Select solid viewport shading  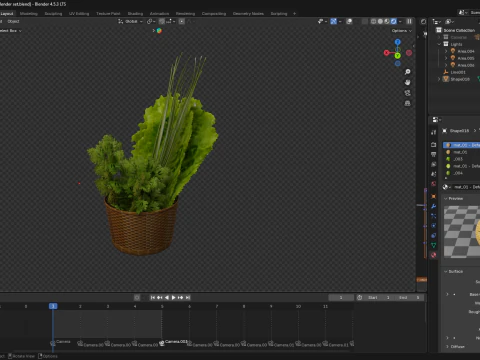pyautogui.click(x=380, y=21)
